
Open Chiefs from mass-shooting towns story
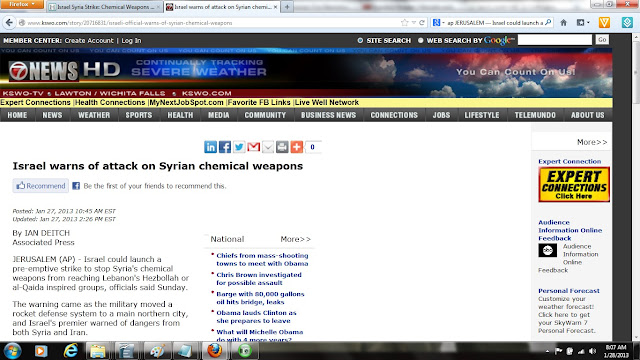click(x=262, y=259)
